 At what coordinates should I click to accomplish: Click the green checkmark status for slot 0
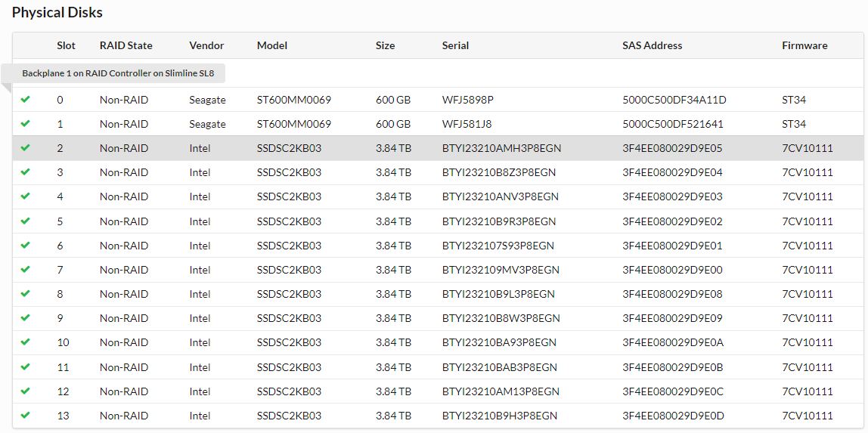pos(26,99)
